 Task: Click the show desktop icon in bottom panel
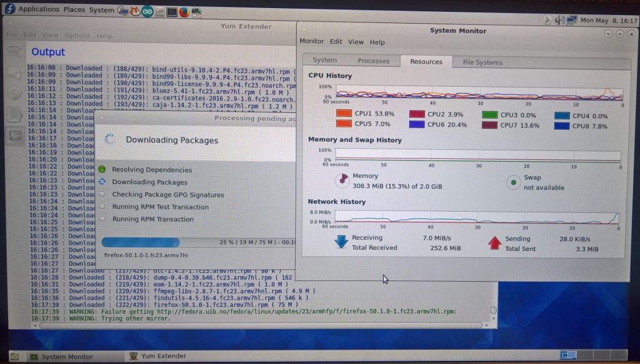click(x=15, y=357)
